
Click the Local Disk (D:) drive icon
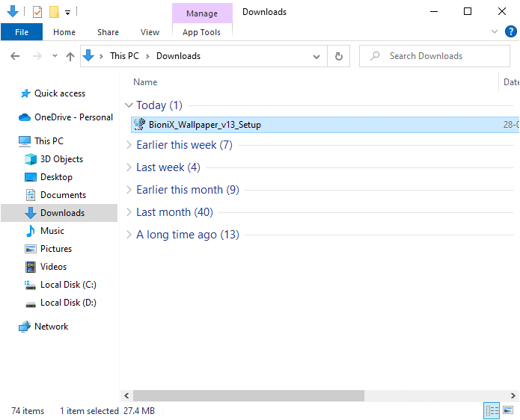31,304
